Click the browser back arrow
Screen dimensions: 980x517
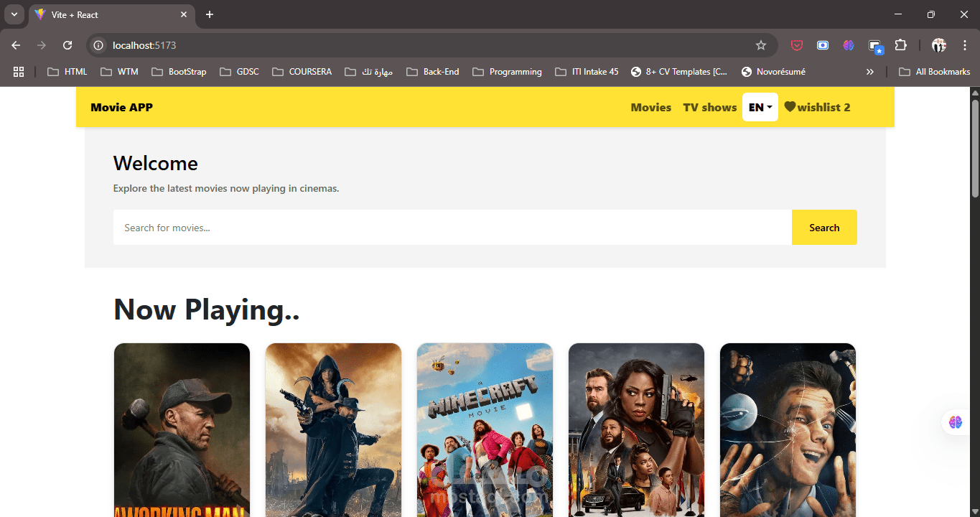[16, 45]
